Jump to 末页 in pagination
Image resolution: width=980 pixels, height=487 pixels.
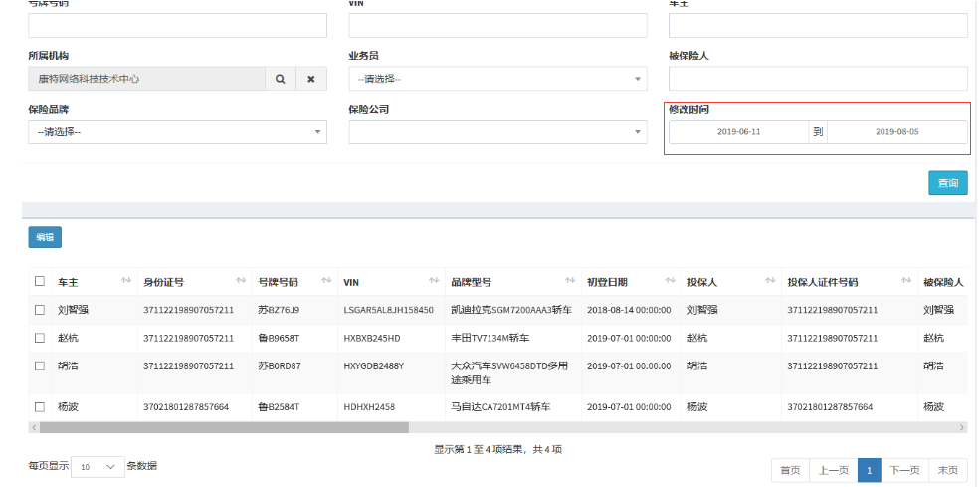tap(948, 470)
